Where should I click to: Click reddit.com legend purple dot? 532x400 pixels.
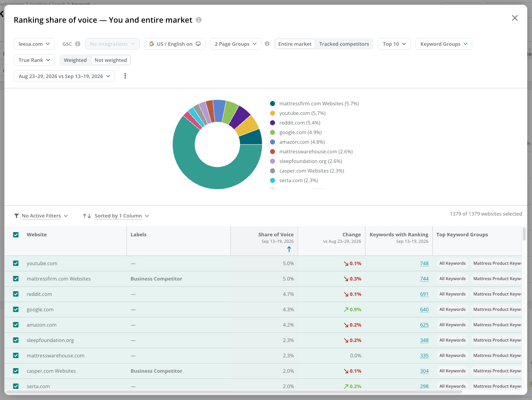click(272, 123)
